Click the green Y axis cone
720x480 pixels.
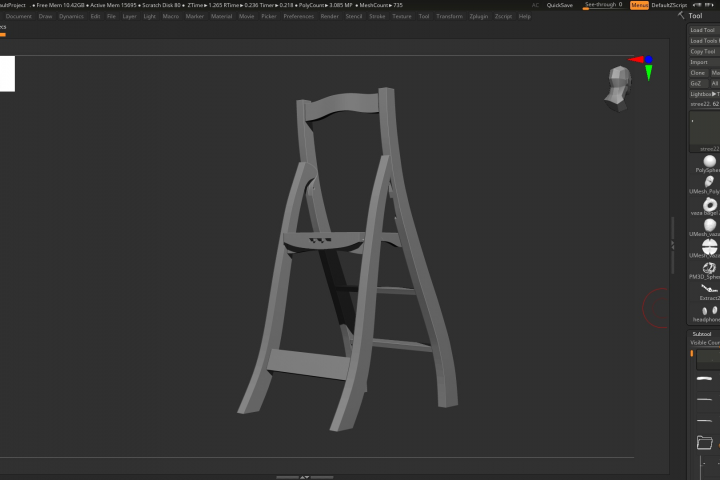point(648,73)
